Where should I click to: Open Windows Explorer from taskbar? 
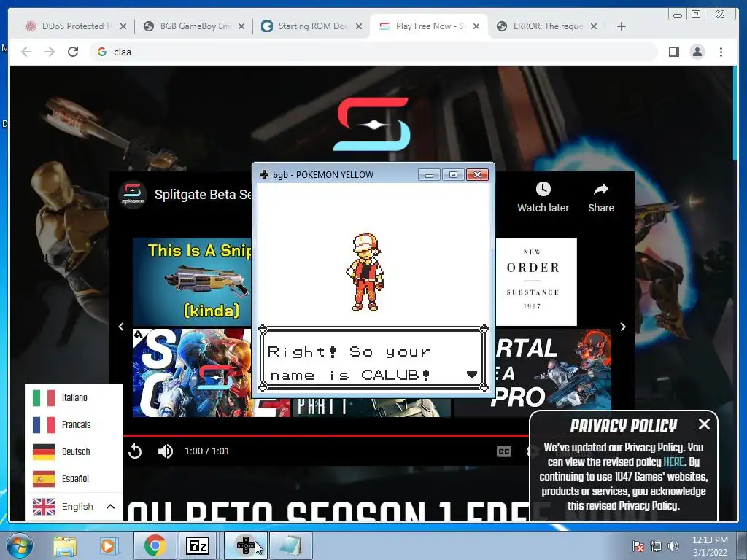65,546
